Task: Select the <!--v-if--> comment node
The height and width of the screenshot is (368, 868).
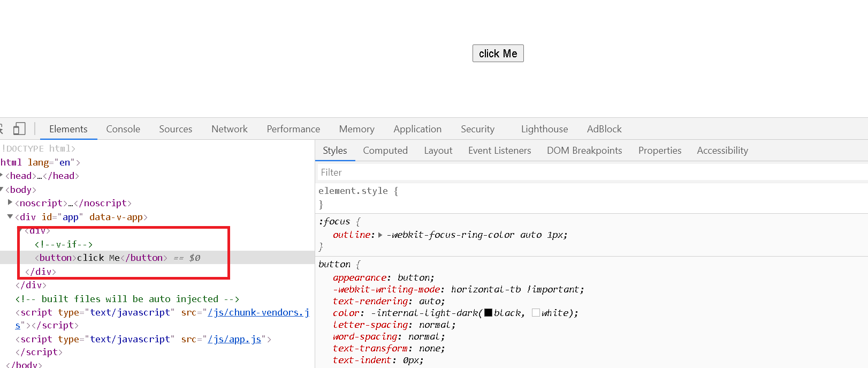Action: tap(64, 244)
